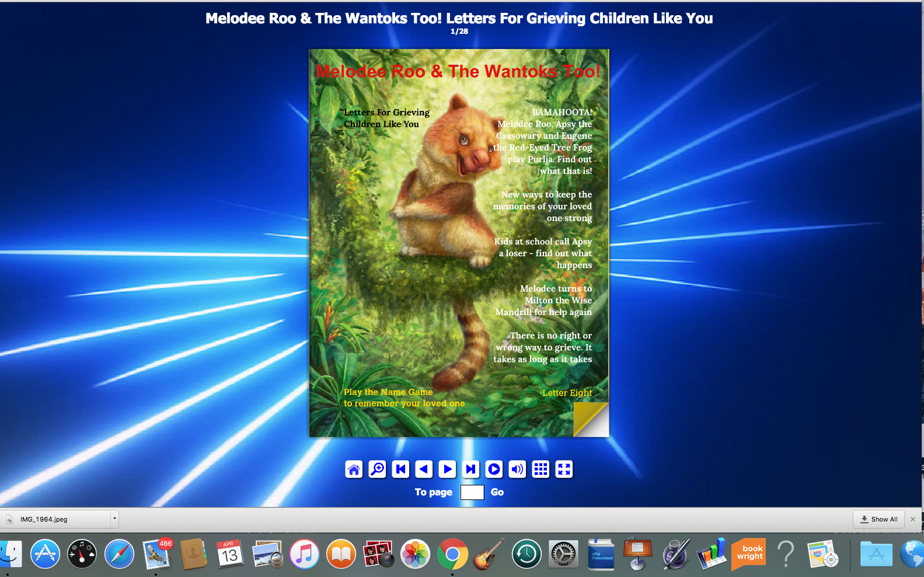The height and width of the screenshot is (577, 924).
Task: Click 'Letters For Grieving Children Like You' cover text
Action: tap(386, 118)
